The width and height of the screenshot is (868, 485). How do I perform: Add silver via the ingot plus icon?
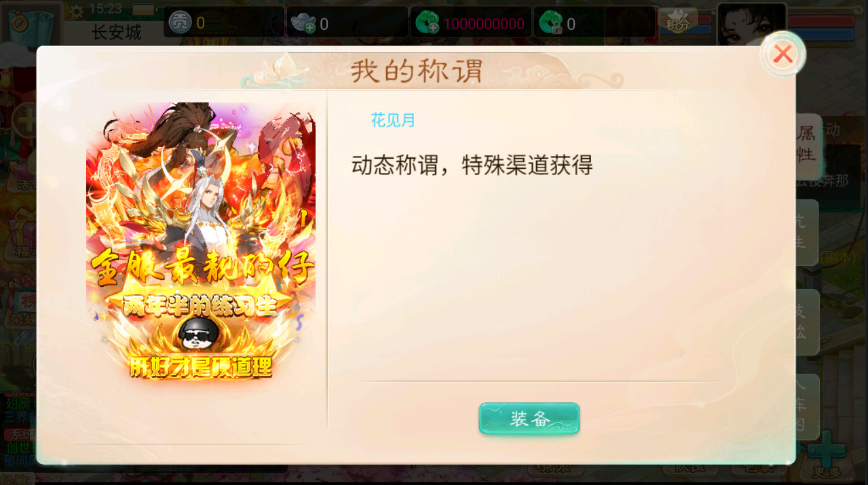coord(303,24)
